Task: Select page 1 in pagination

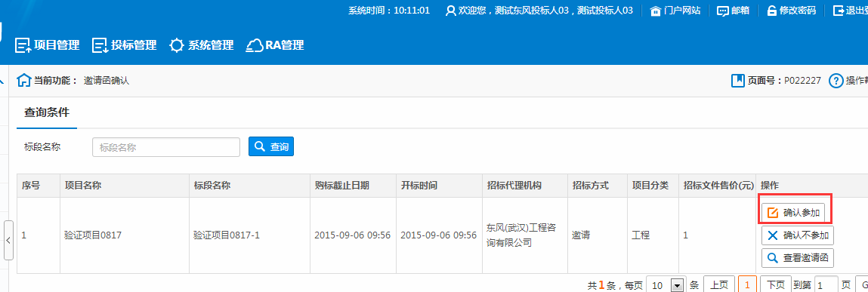Action: coord(747,284)
